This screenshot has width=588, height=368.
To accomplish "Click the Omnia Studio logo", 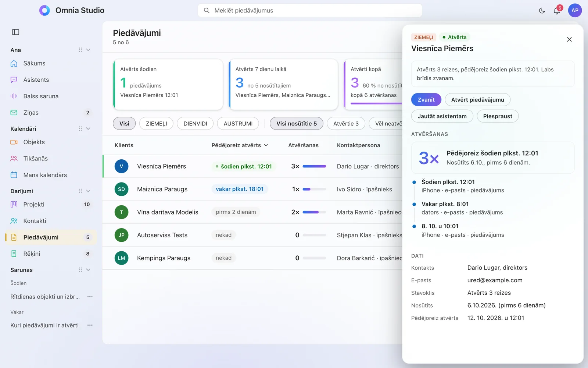I will pyautogui.click(x=44, y=10).
